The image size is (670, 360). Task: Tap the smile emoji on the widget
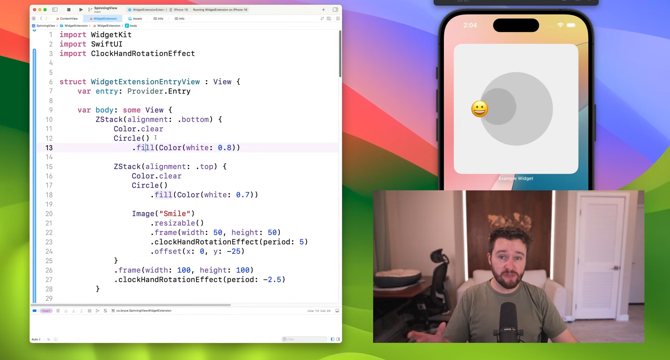click(x=479, y=109)
